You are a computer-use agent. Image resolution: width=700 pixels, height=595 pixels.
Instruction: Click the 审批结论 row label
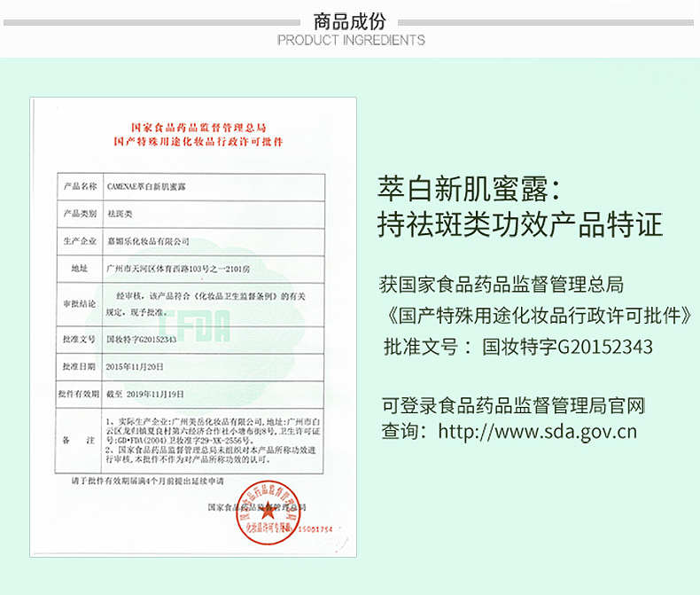79,304
